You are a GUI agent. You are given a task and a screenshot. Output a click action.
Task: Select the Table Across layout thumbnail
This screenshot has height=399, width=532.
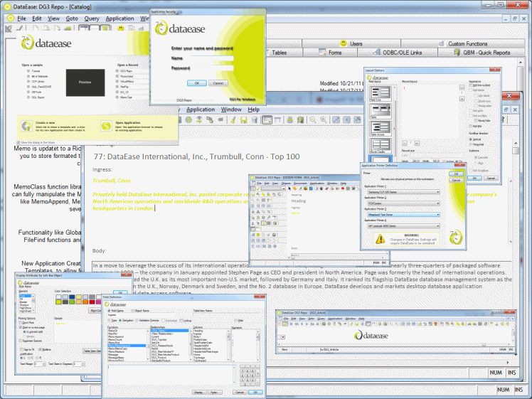[381, 128]
